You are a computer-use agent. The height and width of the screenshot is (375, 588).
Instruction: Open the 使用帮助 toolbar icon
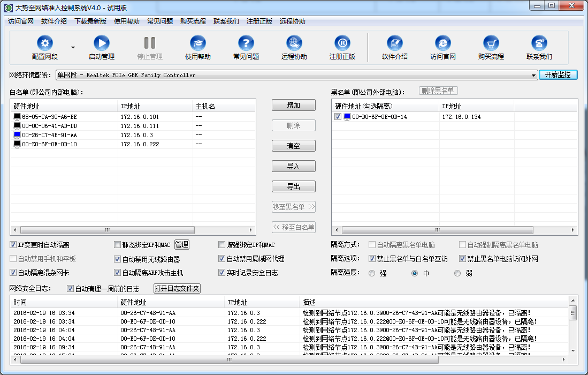coord(197,43)
